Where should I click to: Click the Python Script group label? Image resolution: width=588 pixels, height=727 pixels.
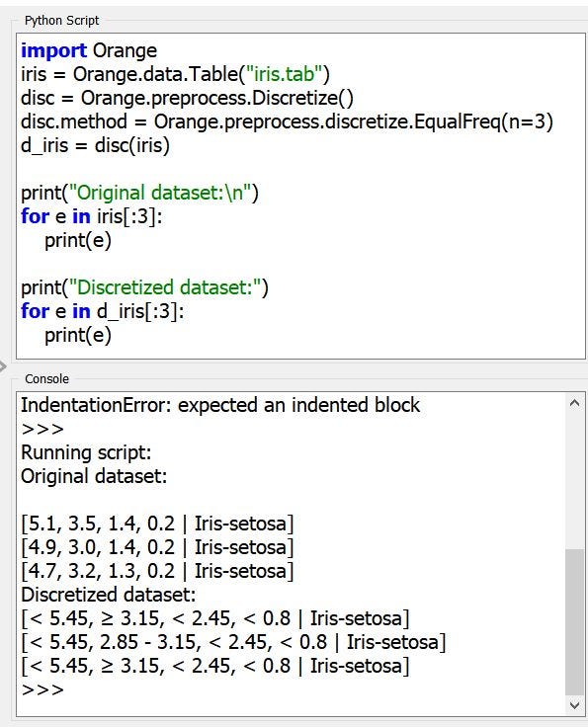click(61, 21)
